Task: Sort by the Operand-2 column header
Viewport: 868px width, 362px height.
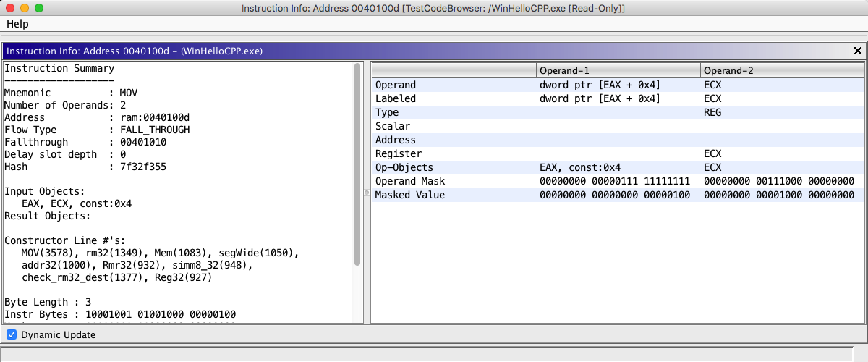Action: [781, 70]
